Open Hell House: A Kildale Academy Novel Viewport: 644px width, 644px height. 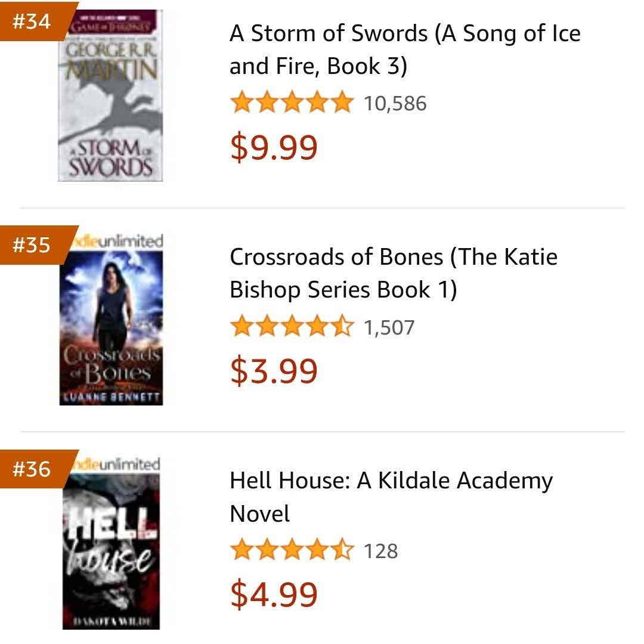point(391,497)
